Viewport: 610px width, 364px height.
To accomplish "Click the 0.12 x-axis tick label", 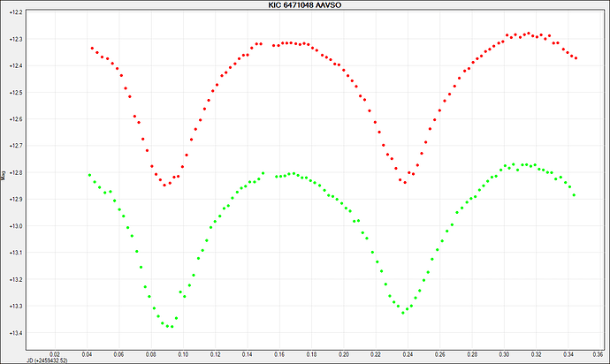I will (x=215, y=354).
